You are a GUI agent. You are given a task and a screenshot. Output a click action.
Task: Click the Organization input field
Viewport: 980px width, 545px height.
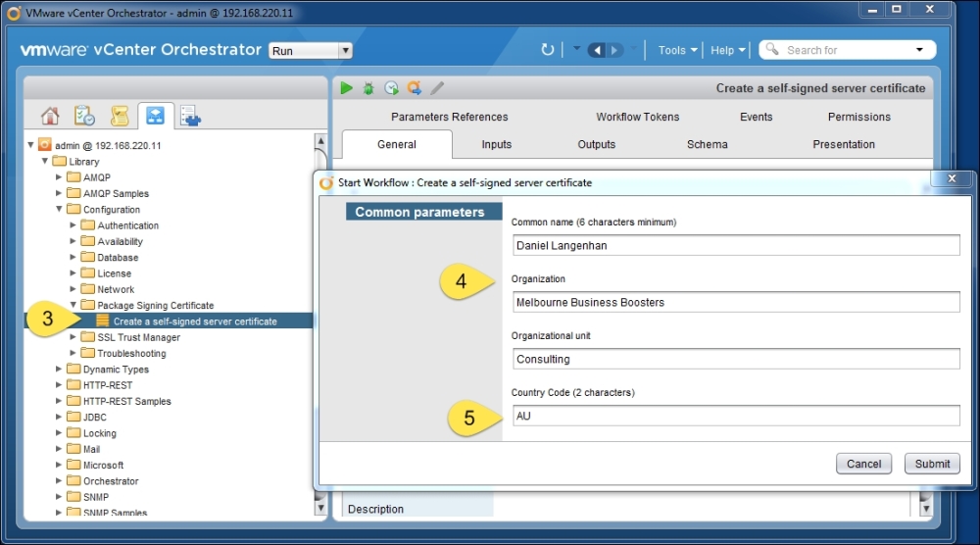point(736,302)
